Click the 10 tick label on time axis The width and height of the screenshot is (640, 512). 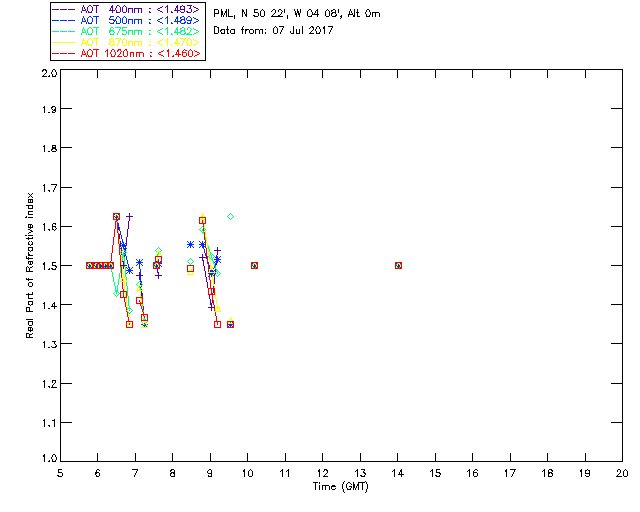(247, 473)
